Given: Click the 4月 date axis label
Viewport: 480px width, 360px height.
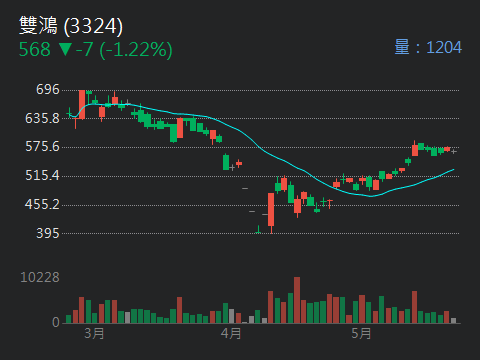Looking at the screenshot, I should click(231, 333).
